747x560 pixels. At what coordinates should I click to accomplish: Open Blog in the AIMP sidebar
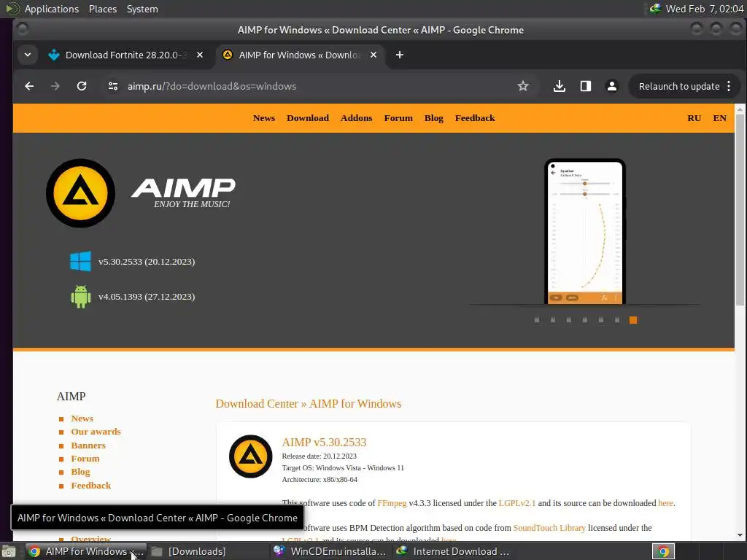(x=80, y=472)
